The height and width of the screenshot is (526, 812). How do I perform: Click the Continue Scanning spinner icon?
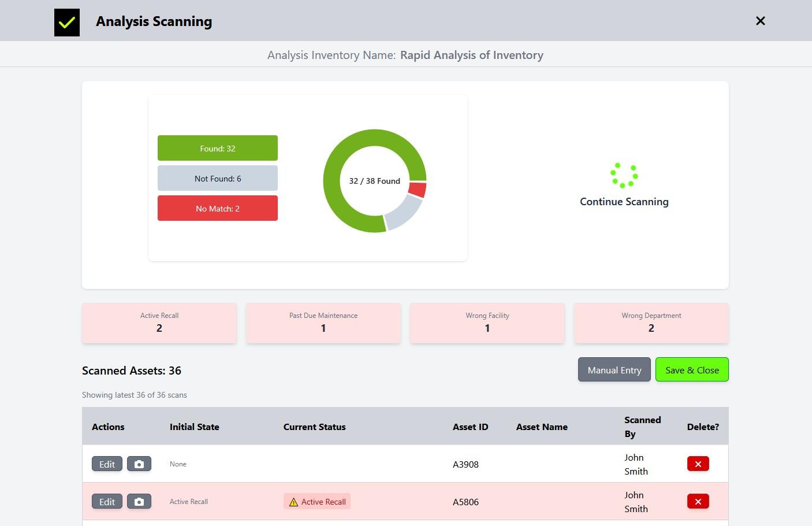pyautogui.click(x=624, y=175)
